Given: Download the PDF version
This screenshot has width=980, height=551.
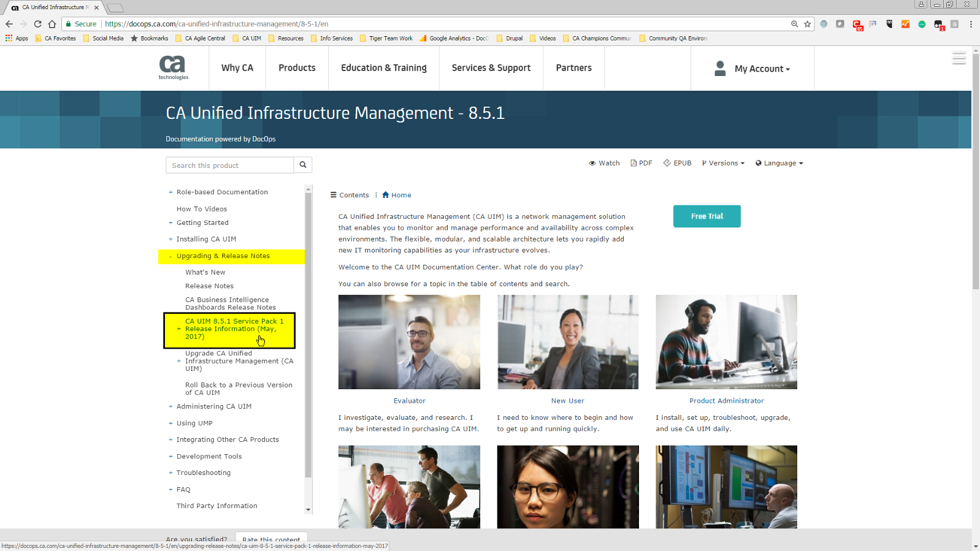Looking at the screenshot, I should 641,163.
